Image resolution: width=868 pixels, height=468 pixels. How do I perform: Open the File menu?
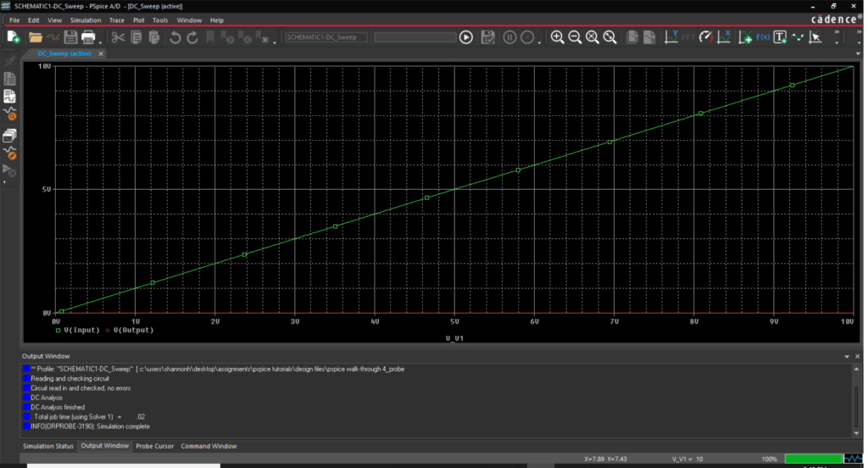14,20
